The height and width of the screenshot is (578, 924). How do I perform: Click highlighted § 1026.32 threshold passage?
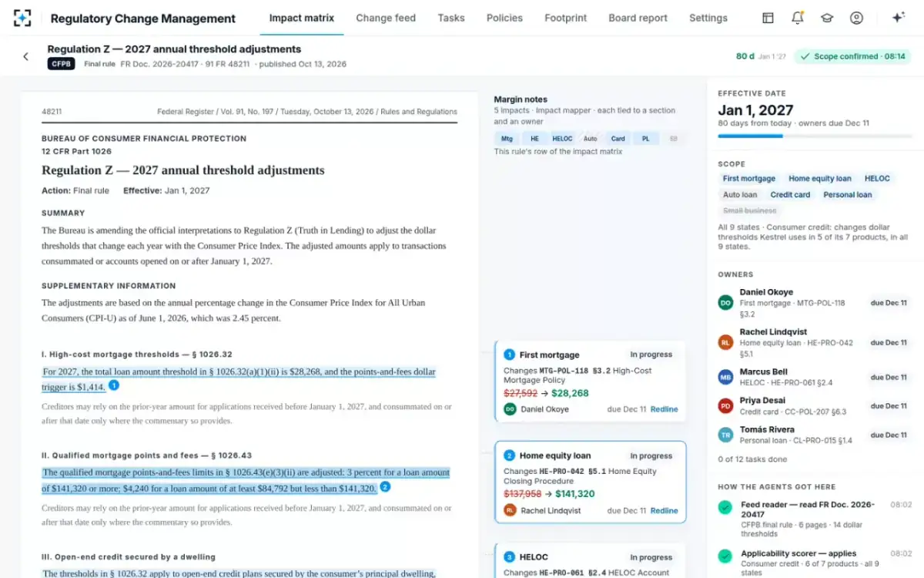[x=239, y=379]
